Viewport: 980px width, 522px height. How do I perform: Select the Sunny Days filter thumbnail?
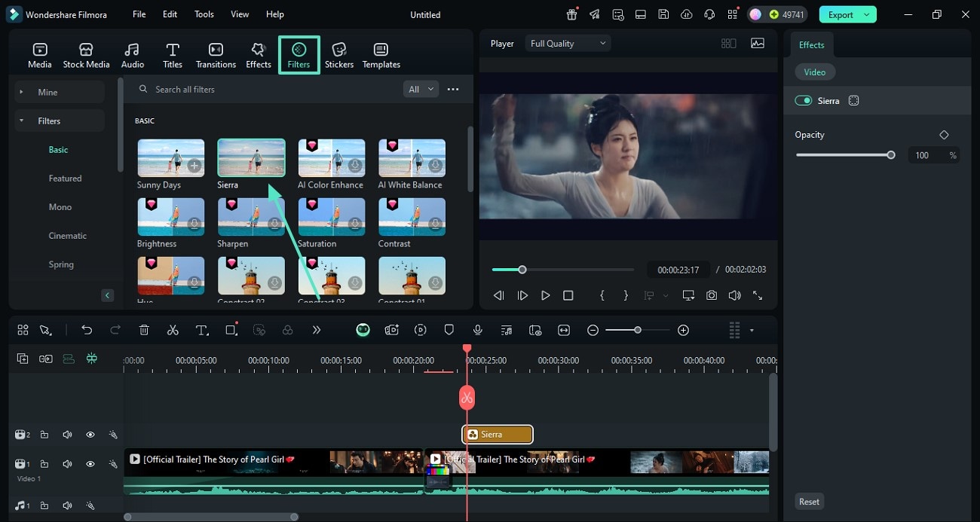171,158
